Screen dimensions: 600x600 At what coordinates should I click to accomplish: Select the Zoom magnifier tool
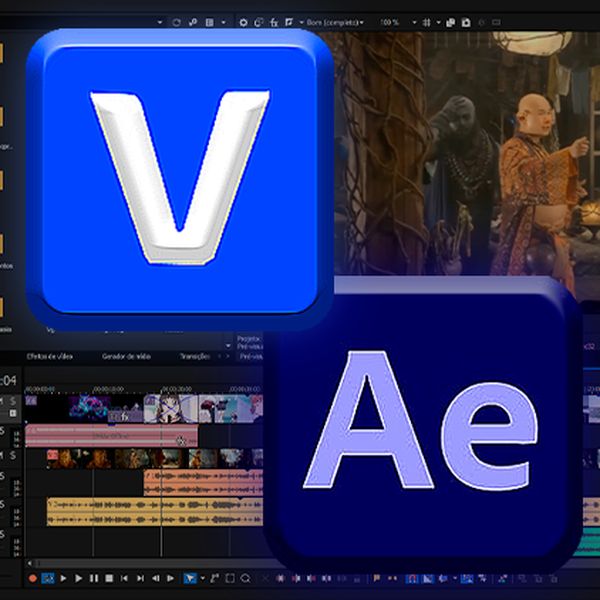(x=245, y=578)
